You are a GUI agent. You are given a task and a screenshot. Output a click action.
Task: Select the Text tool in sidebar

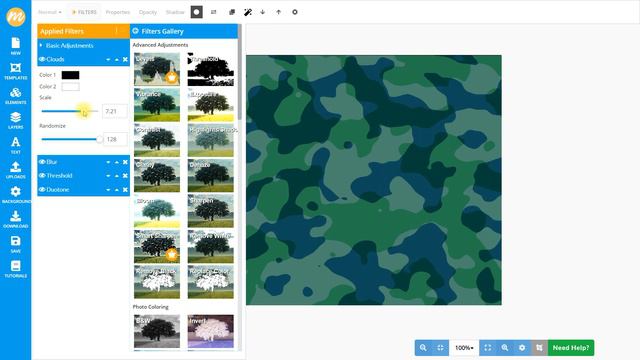16,145
